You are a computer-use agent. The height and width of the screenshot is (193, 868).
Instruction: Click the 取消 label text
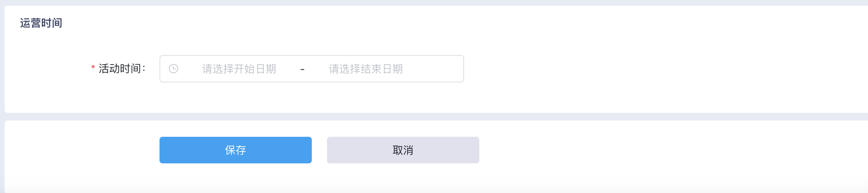403,150
